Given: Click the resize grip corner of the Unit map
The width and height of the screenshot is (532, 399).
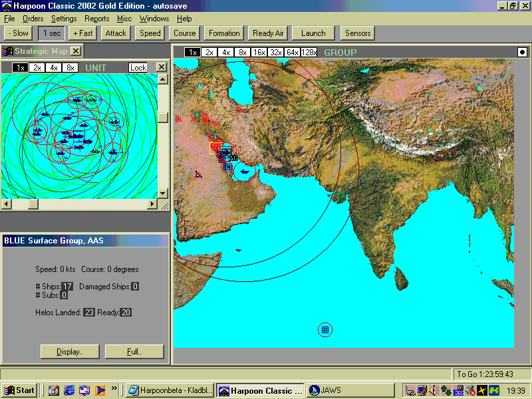Looking at the screenshot, I should [x=164, y=205].
